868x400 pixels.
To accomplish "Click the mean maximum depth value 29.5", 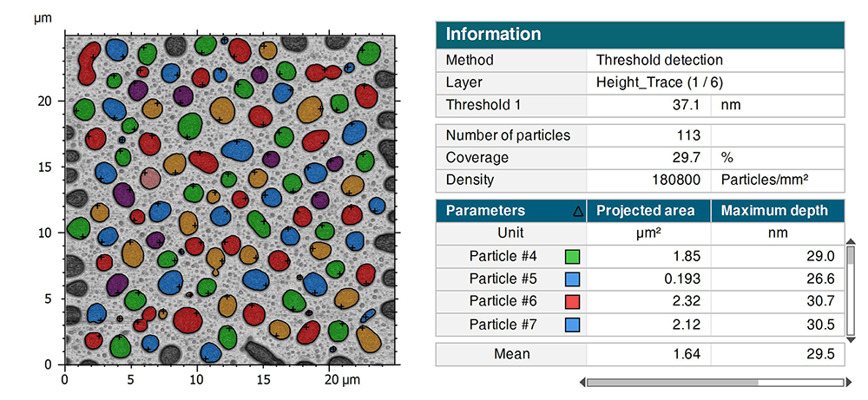I will click(821, 354).
